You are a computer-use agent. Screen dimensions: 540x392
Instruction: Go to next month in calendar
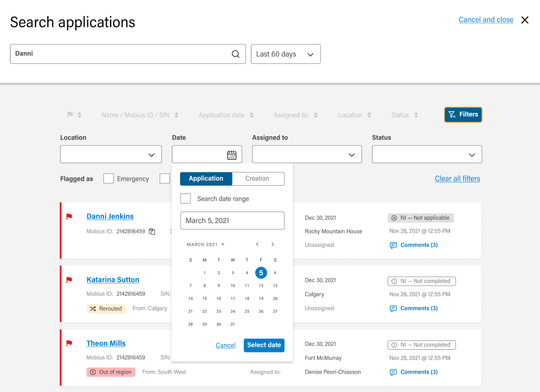click(x=273, y=244)
